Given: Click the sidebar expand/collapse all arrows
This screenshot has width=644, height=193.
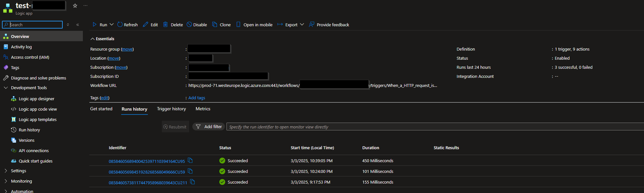Looking at the screenshot, I should click(68, 25).
